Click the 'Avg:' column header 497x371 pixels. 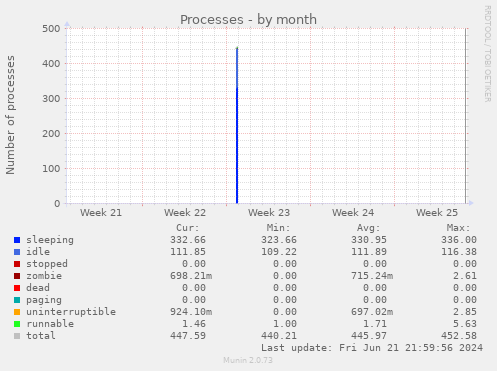click(368, 228)
